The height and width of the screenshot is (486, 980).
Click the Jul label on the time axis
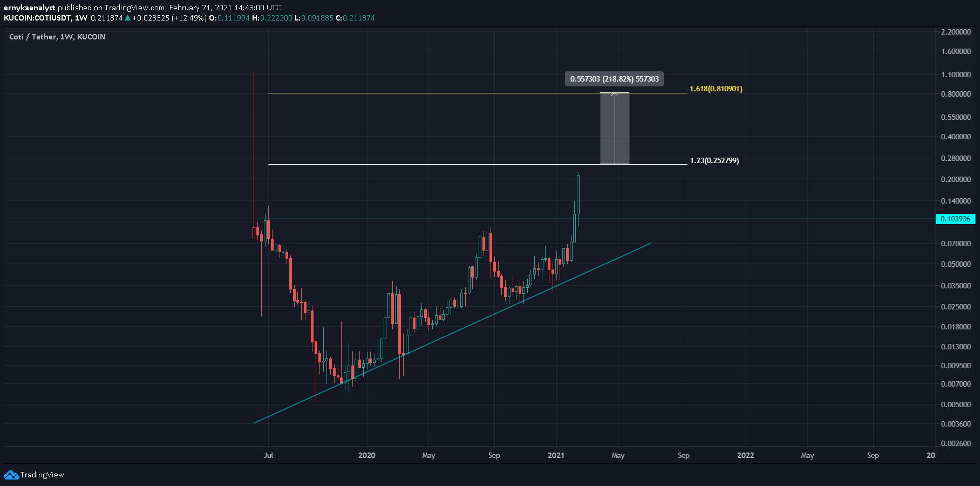[x=268, y=455]
